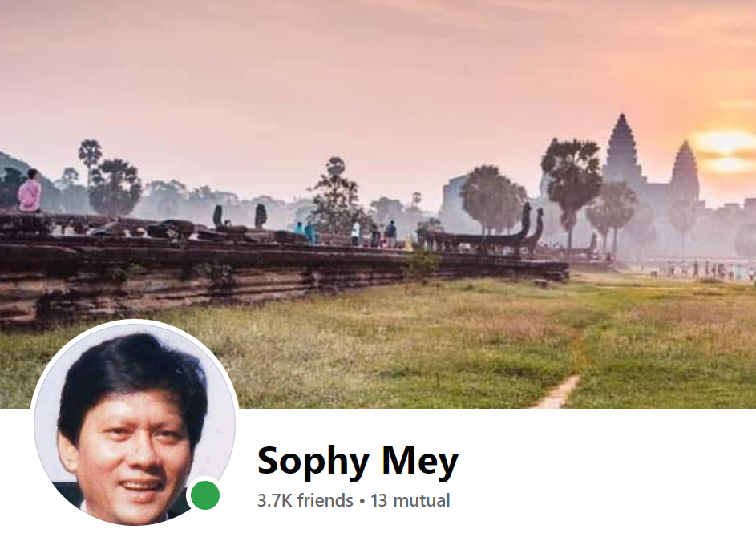Click the tallest temple tower in cover photo
Image resolution: width=756 pixels, height=537 pixels.
click(623, 148)
